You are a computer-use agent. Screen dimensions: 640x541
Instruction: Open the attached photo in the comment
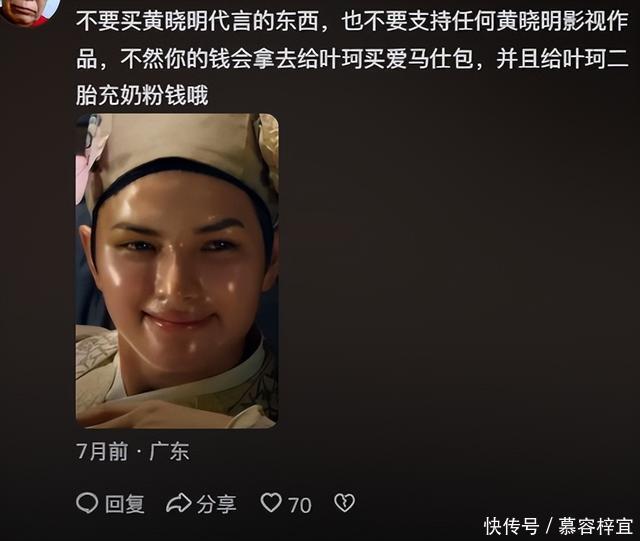click(177, 271)
